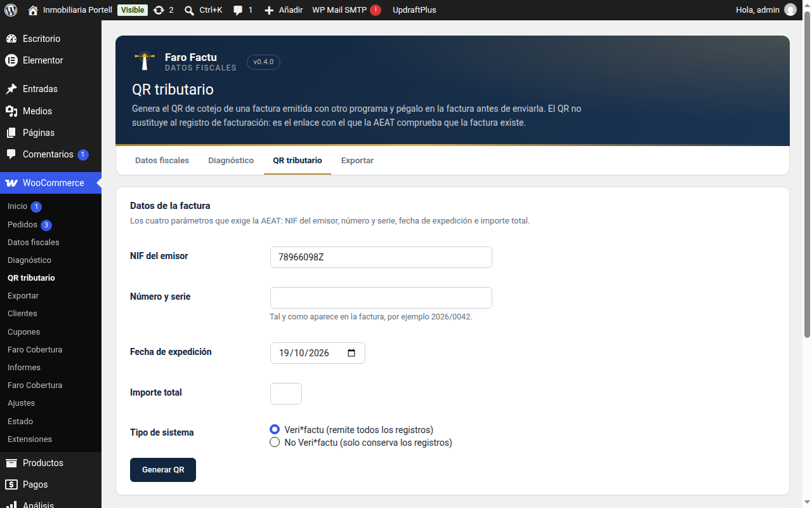The image size is (812, 508).
Task: Open the WordPress logo menu
Action: [11, 10]
